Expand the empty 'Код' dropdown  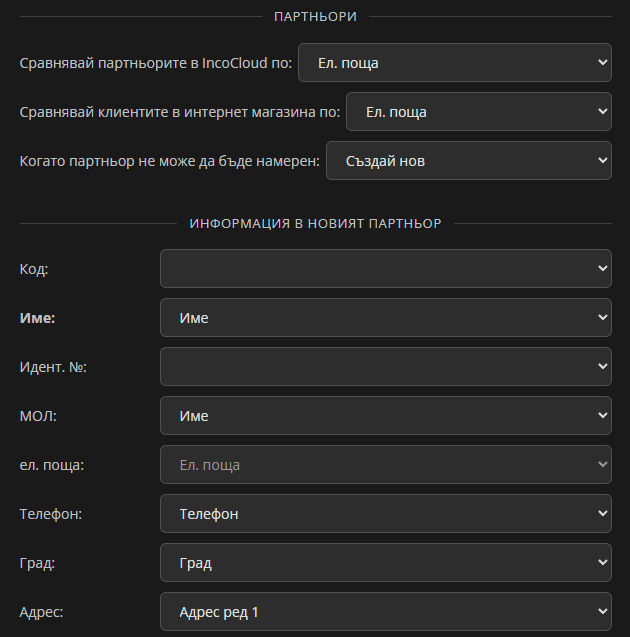(385, 269)
